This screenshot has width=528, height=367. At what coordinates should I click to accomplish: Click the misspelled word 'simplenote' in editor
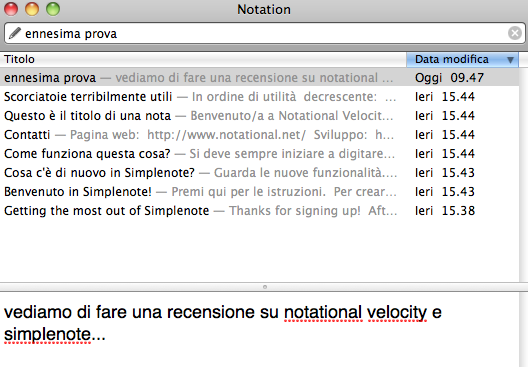[47, 335]
